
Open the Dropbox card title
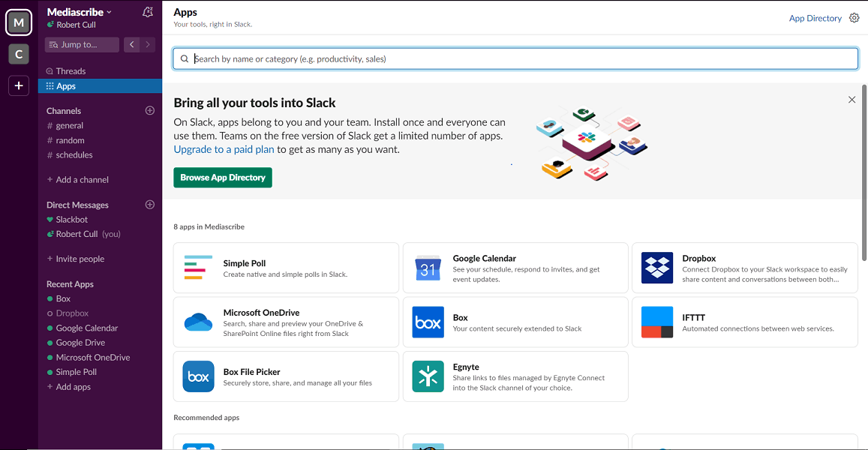click(698, 259)
